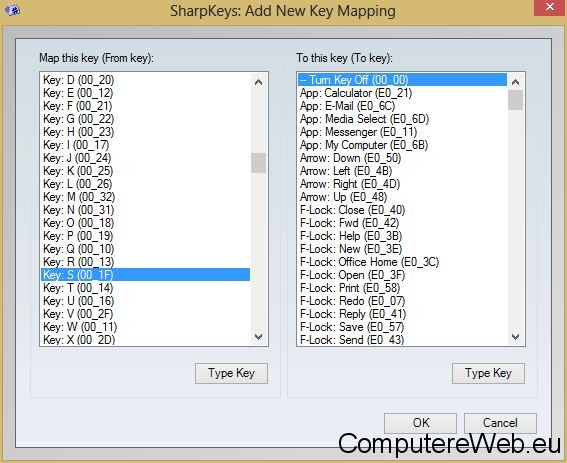
Task: Select Key: H (00_23) in From list
Action: pyautogui.click(x=145, y=132)
